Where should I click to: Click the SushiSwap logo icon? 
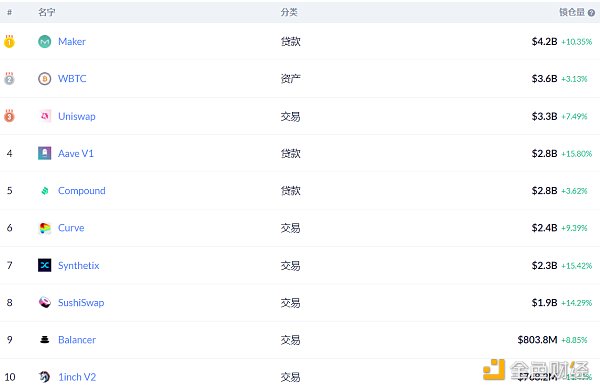tap(45, 302)
